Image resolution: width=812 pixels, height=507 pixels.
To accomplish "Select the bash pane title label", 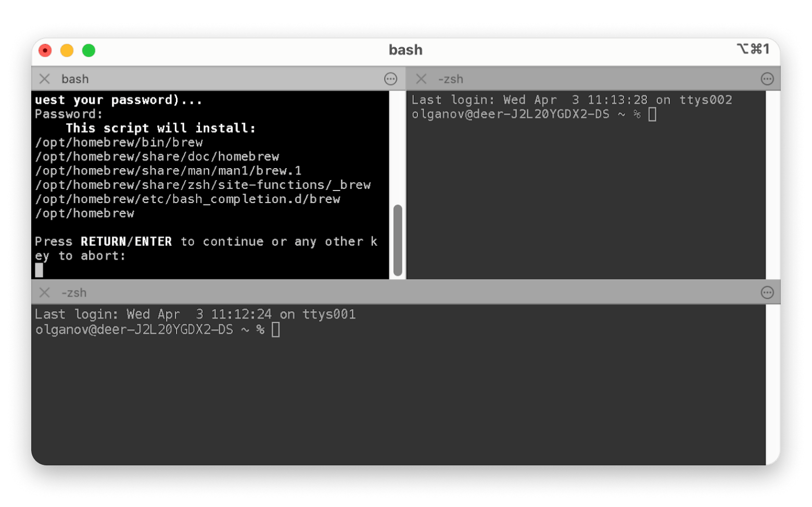I will click(x=75, y=79).
